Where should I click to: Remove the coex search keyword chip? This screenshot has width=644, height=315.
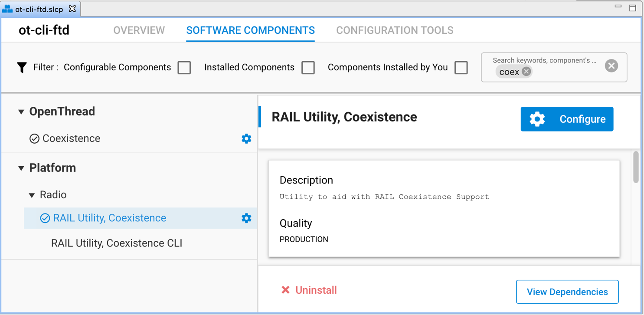click(x=526, y=72)
